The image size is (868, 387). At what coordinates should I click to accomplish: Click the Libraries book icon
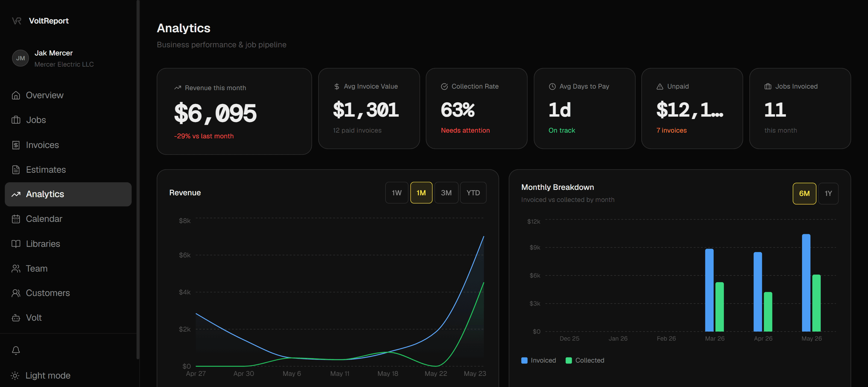pyautogui.click(x=16, y=244)
